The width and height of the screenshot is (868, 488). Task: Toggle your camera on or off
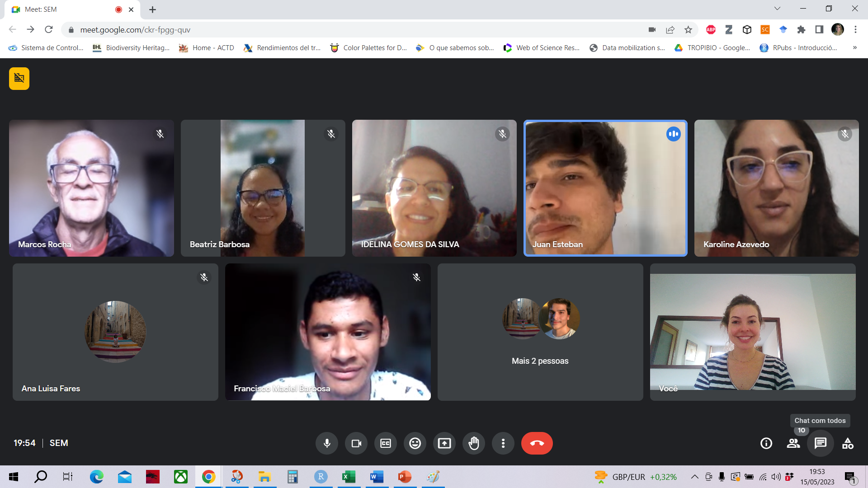pyautogui.click(x=356, y=443)
